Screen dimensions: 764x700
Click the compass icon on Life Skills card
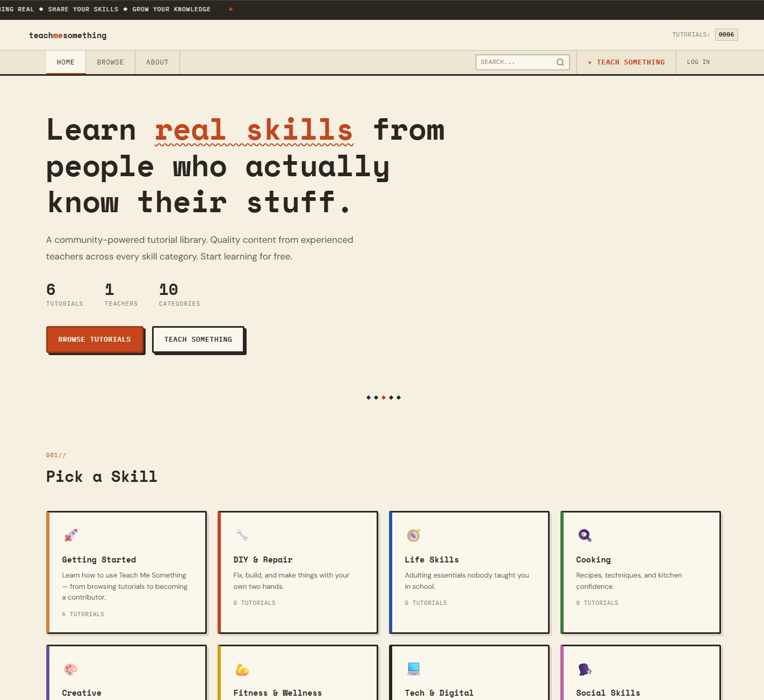point(413,535)
